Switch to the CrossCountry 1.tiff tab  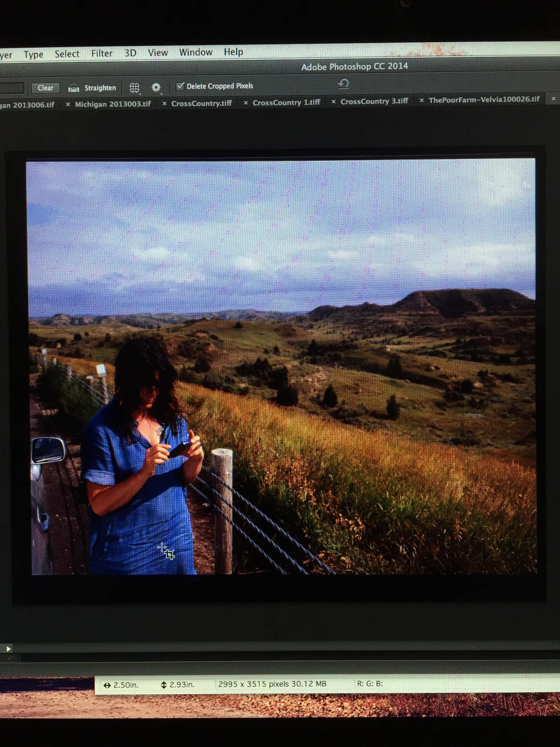tap(286, 102)
